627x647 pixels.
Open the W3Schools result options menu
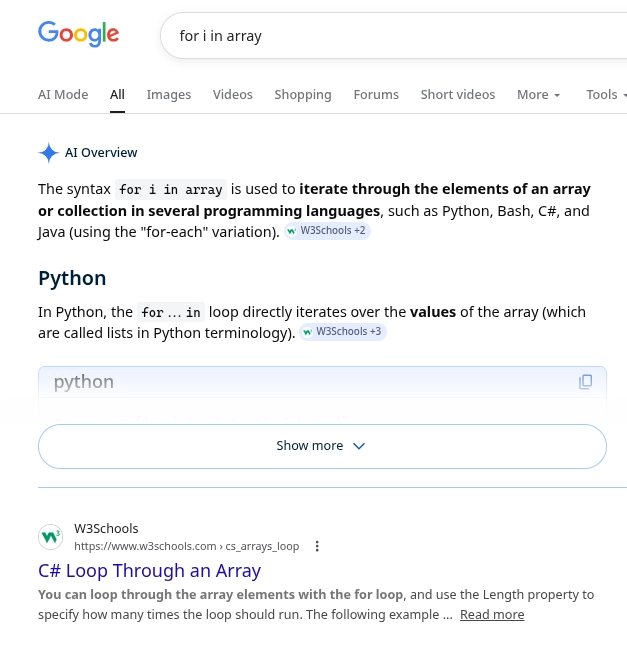[317, 546]
